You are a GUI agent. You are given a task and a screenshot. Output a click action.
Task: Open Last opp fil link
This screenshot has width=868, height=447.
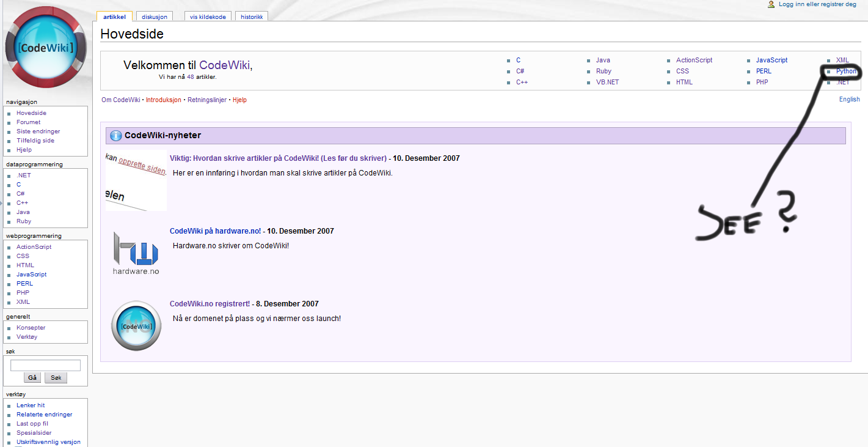click(32, 424)
